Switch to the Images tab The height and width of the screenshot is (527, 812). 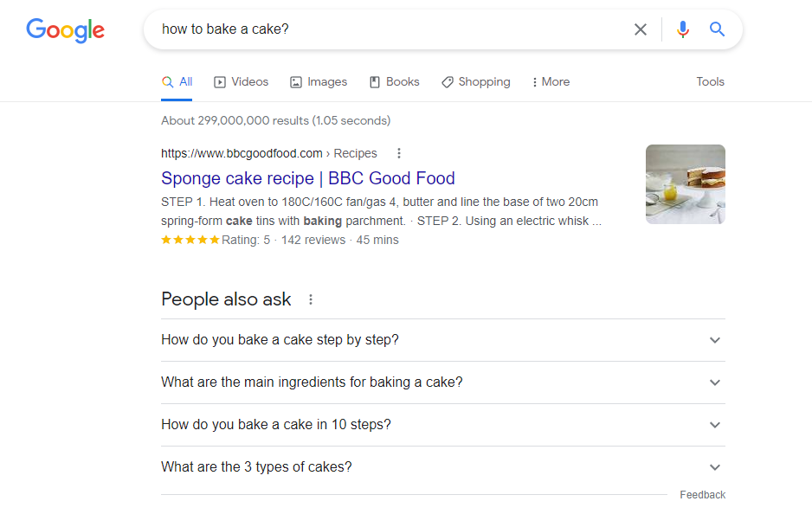(319, 82)
